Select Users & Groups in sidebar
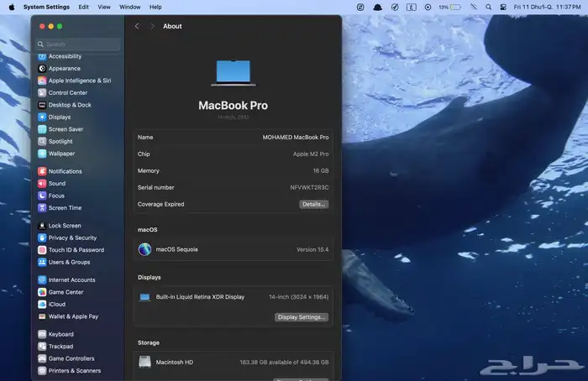The height and width of the screenshot is (381, 588). point(64,262)
